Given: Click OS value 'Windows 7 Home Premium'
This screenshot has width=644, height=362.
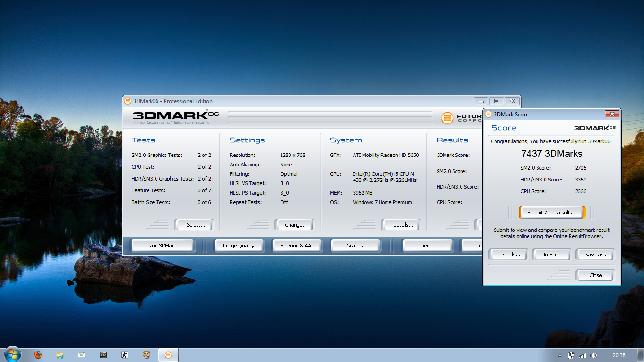Looking at the screenshot, I should [x=382, y=202].
